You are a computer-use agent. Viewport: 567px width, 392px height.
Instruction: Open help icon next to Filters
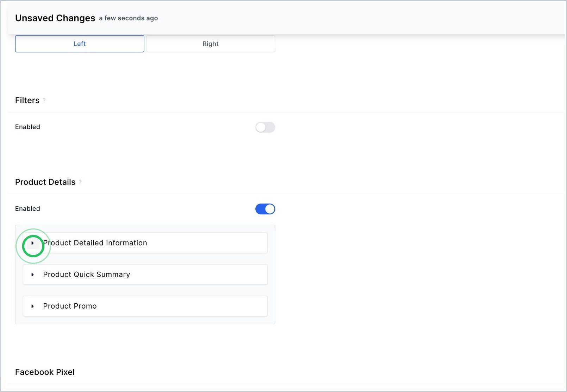point(44,100)
